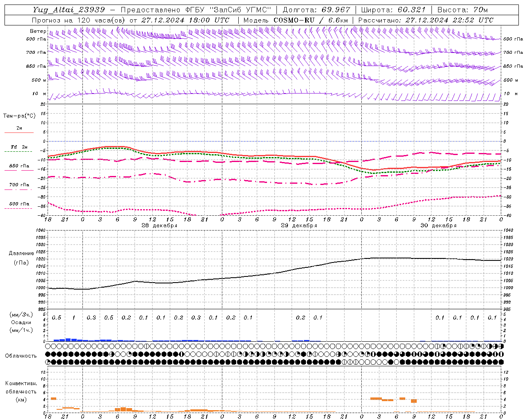Screen dimensions: 525x420
Task: Click the (км) unit label
Action: [21, 399]
